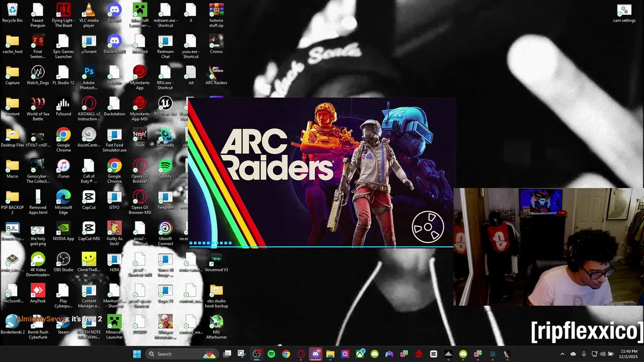Launch 4K Video Downloader+ icon
The image size is (644, 362).
38,264
